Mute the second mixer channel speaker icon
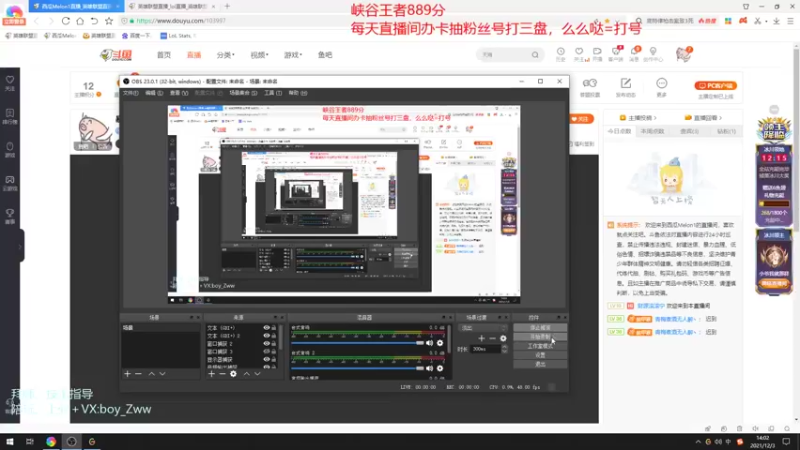The height and width of the screenshot is (450, 800). click(x=430, y=368)
